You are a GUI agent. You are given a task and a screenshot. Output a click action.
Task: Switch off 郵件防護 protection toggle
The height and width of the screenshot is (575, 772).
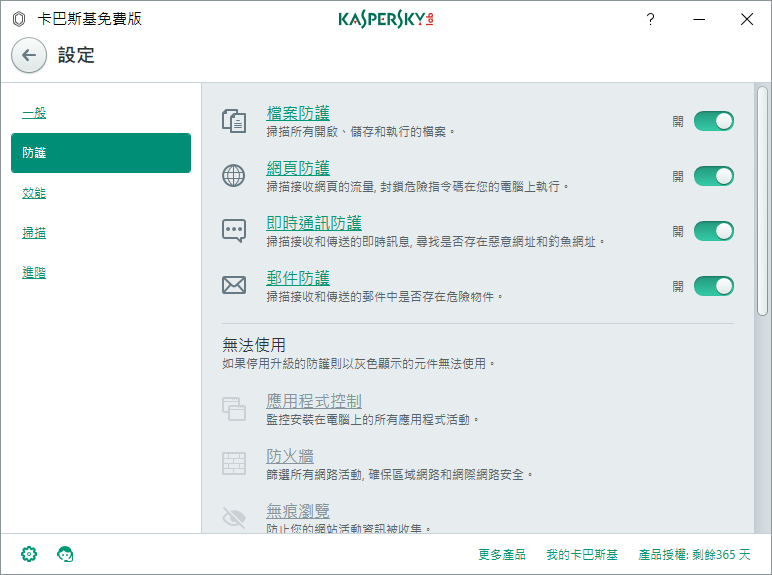pos(713,286)
